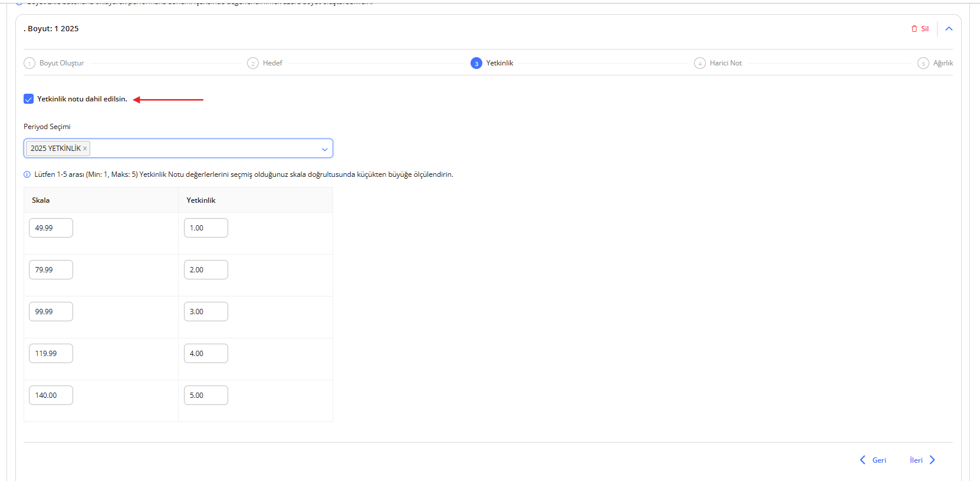Image resolution: width=980 pixels, height=481 pixels.
Task: Select the Yetkinlik field showing 5.00
Action: tap(206, 396)
